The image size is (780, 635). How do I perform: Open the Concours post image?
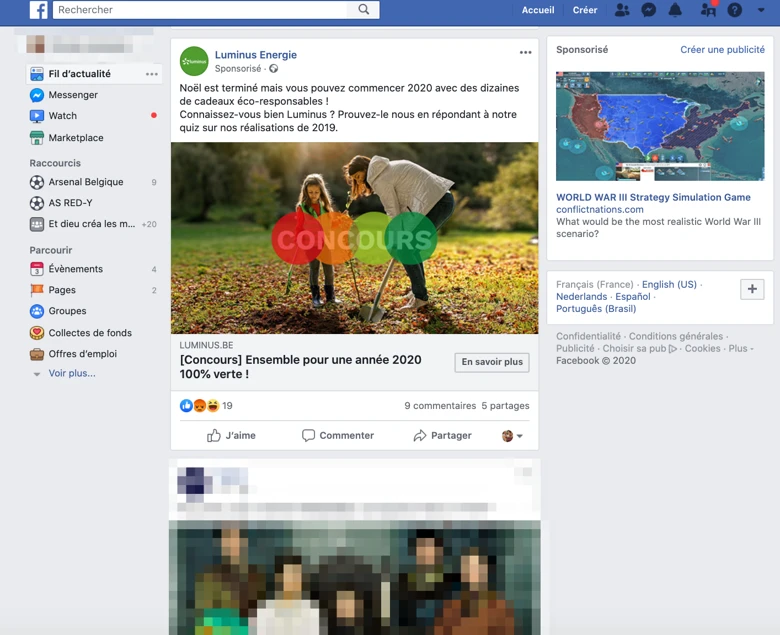point(354,238)
